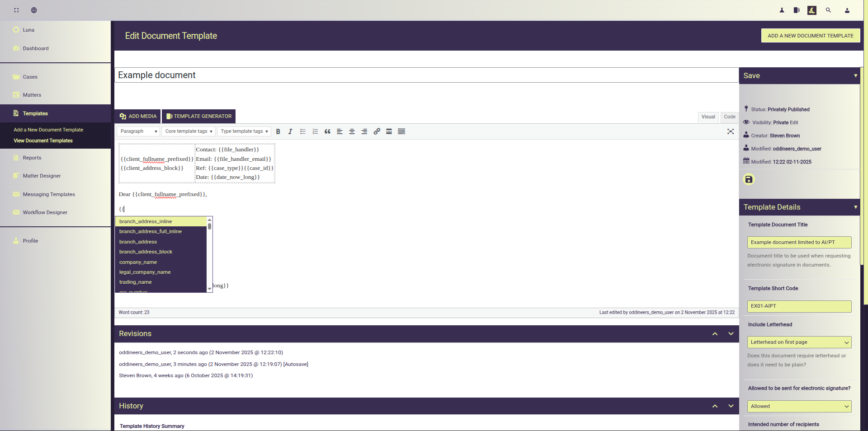Enter distraction-free fullscreen editor mode

730,131
